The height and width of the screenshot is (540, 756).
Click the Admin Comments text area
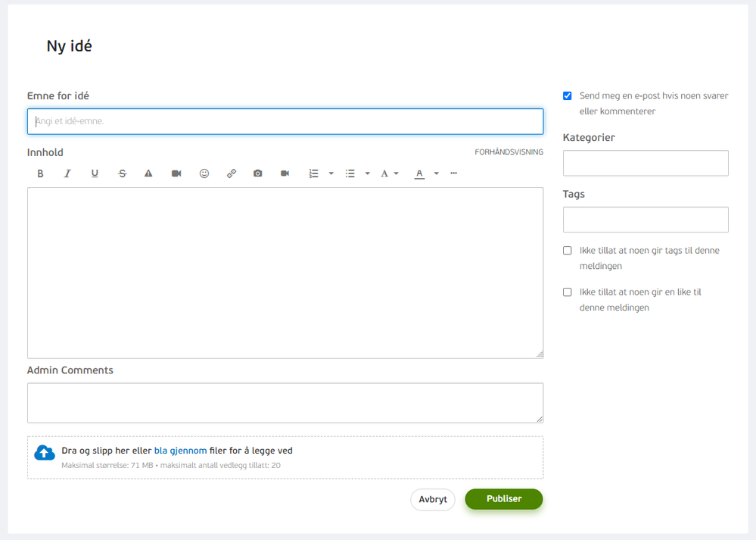pos(285,403)
